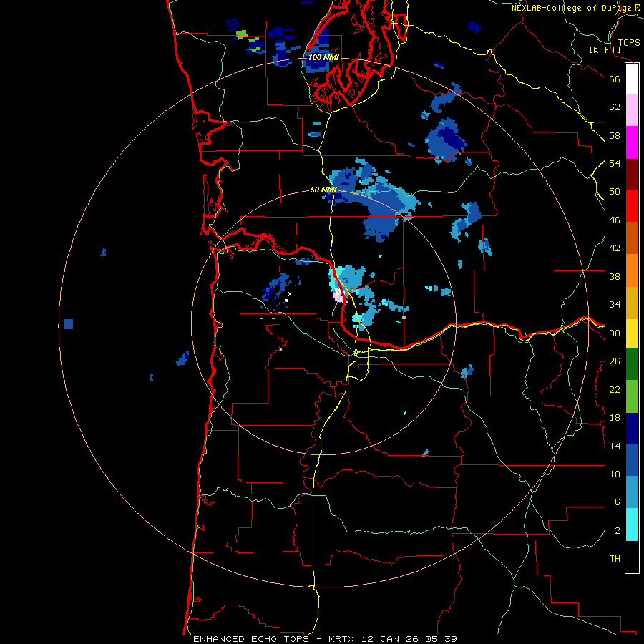
Task: Click the 30 legend value
Action: (615, 333)
